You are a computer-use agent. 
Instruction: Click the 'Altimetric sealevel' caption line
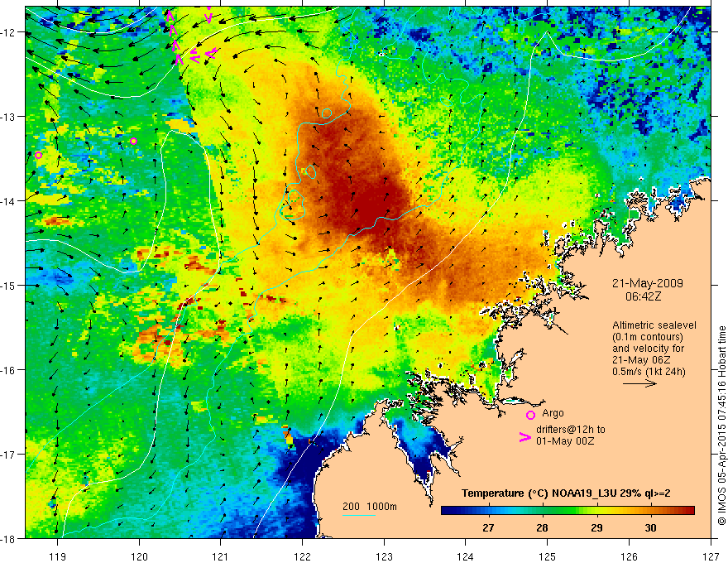(x=654, y=325)
